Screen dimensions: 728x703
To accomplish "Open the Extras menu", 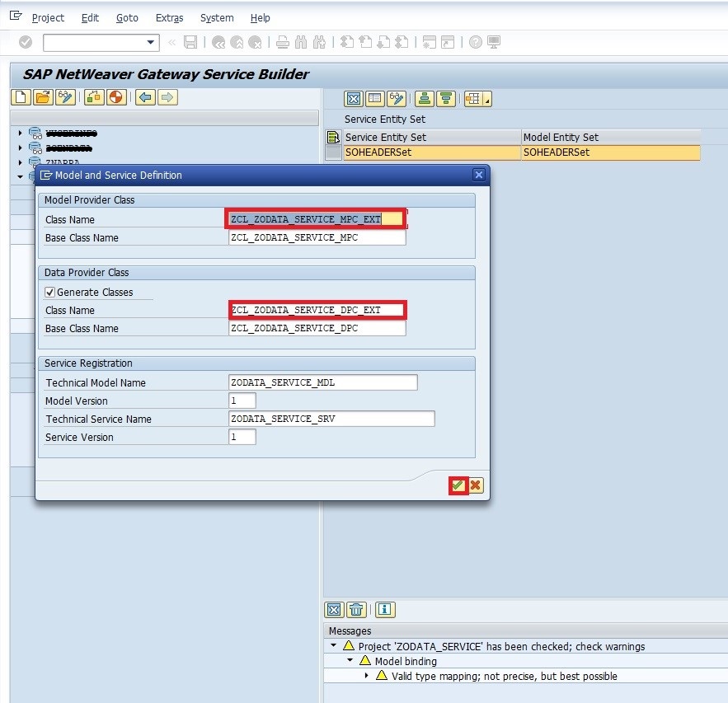I will click(x=170, y=17).
